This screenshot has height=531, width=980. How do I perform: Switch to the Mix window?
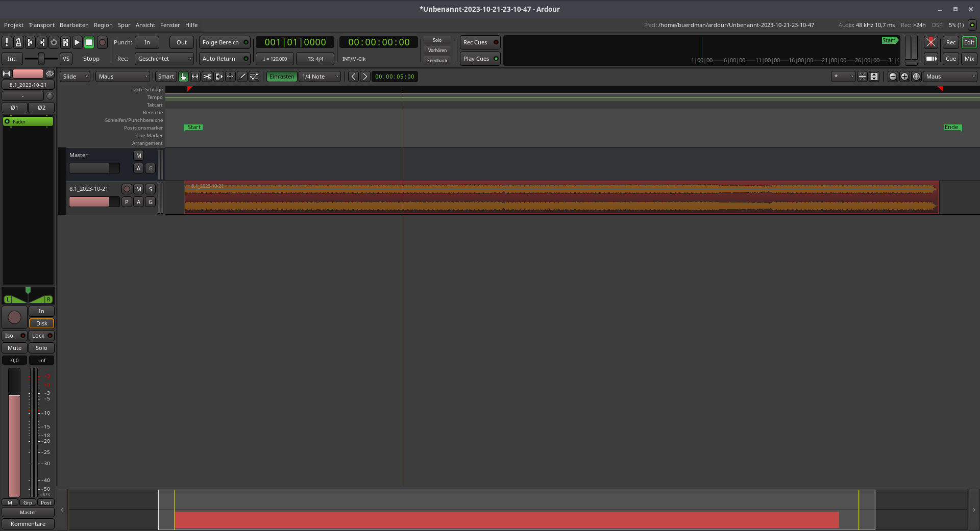(969, 59)
